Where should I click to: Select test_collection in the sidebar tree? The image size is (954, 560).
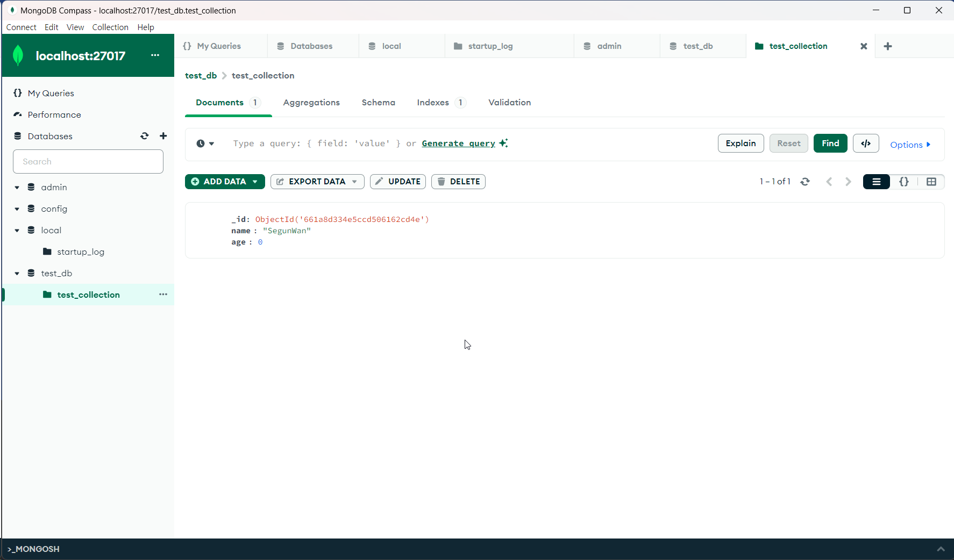click(x=88, y=295)
